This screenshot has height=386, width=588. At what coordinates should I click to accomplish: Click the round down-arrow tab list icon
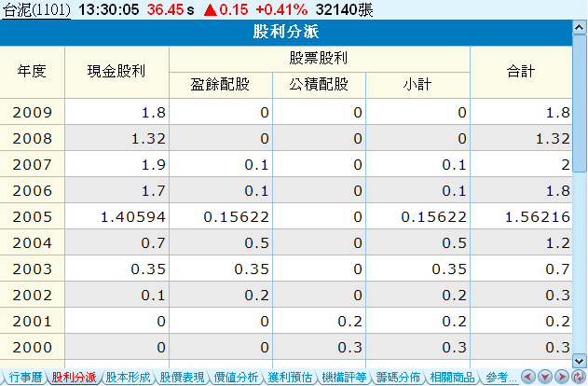545,378
